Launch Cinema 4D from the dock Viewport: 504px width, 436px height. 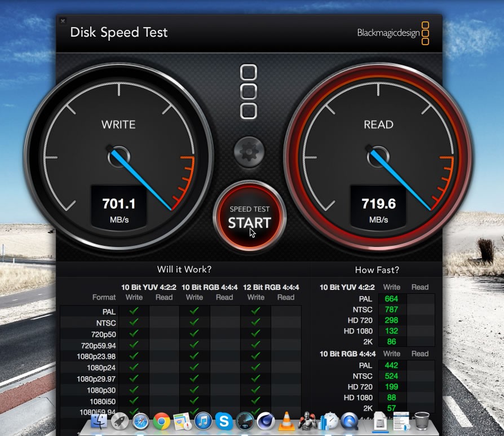[x=266, y=421]
